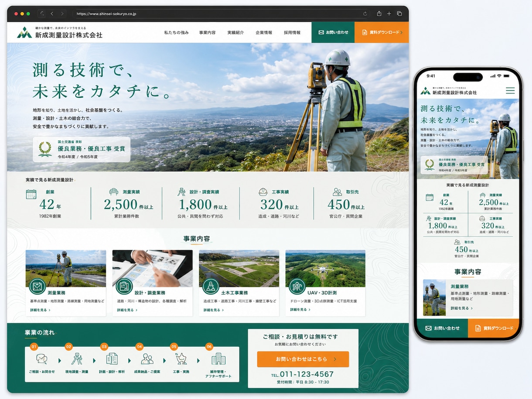Click the step 06 維持管理・アフターサポート icon

pos(218,359)
